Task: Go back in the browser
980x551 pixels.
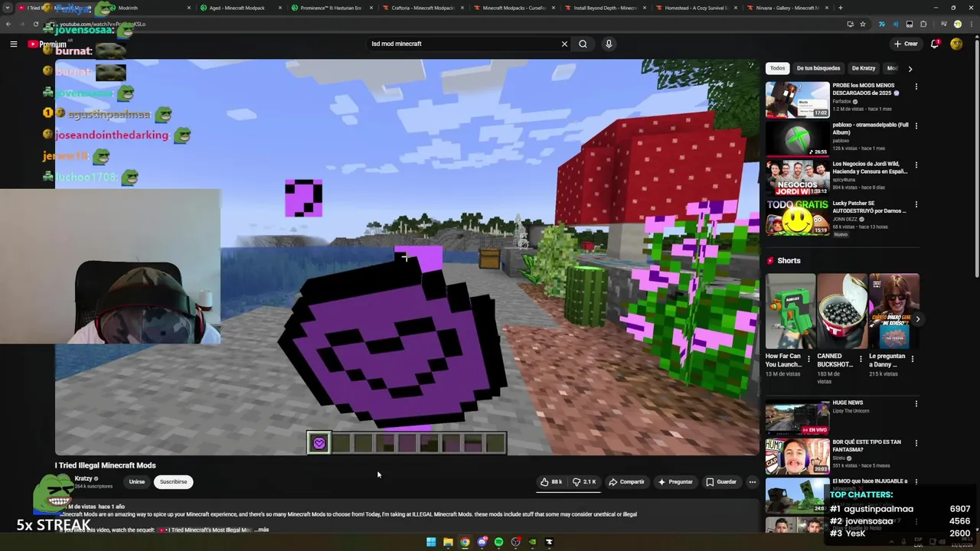Action: (8, 24)
